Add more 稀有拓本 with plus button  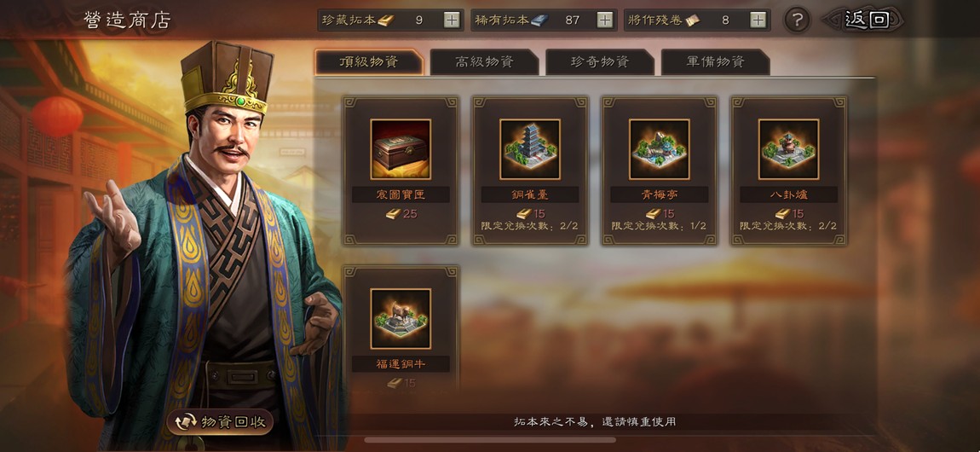pyautogui.click(x=604, y=20)
